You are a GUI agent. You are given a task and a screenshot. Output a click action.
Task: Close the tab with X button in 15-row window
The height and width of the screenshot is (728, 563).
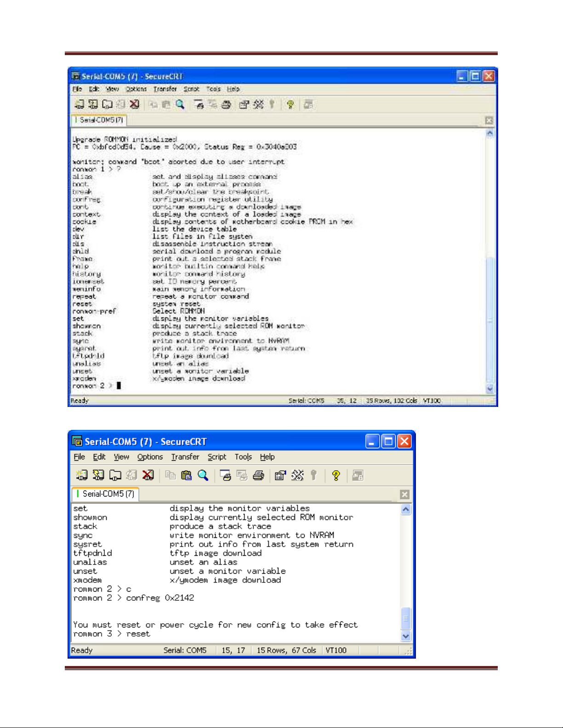pos(404,494)
